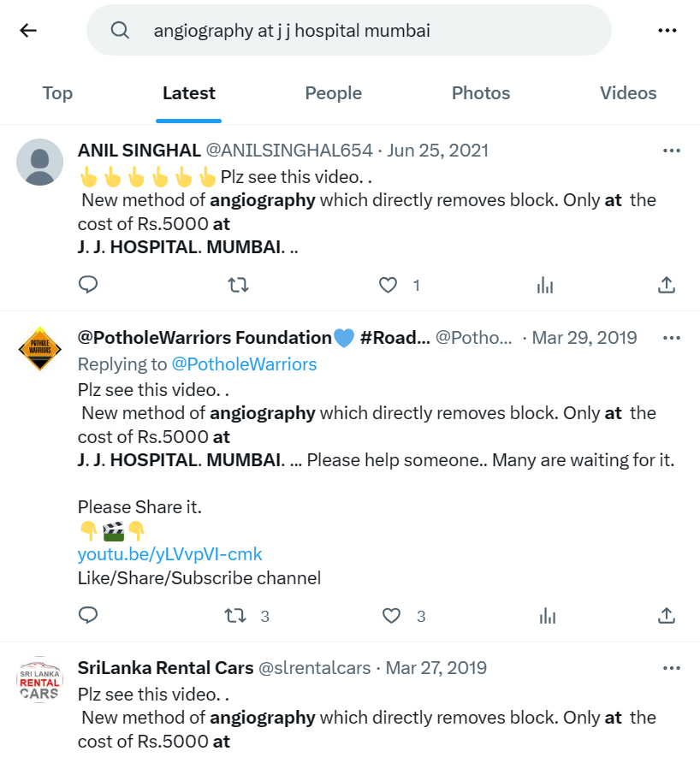Open SriLanka Rental Cars profile picture
The image size is (700, 757).
[x=39, y=680]
